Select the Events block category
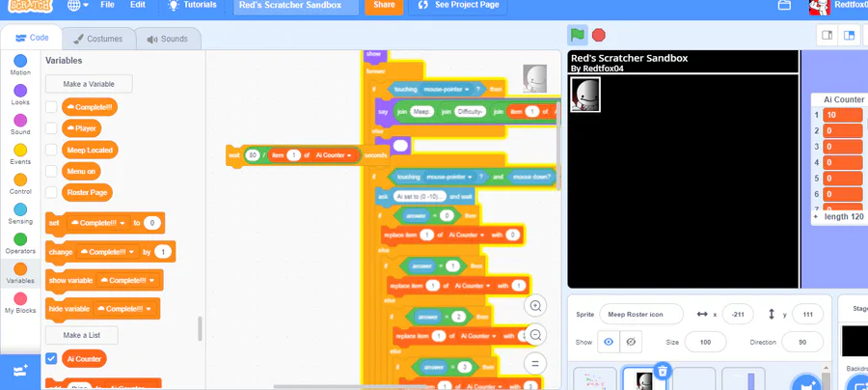 click(20, 154)
